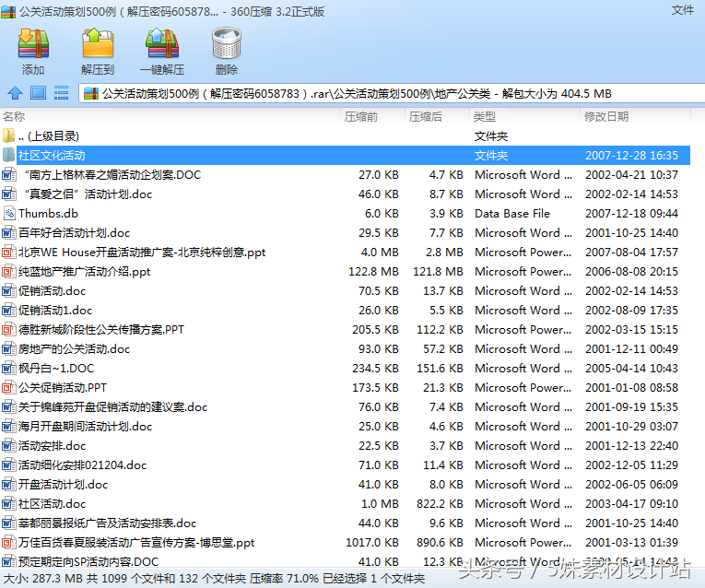Switch to large icon view button
Screen dimensions: 705x588
tap(38, 93)
